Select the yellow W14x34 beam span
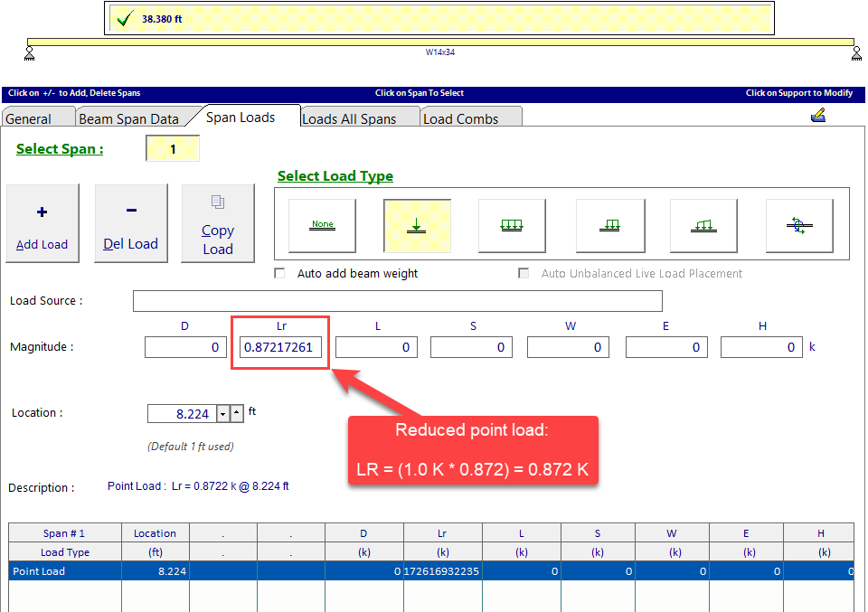868x612 pixels. (x=440, y=42)
